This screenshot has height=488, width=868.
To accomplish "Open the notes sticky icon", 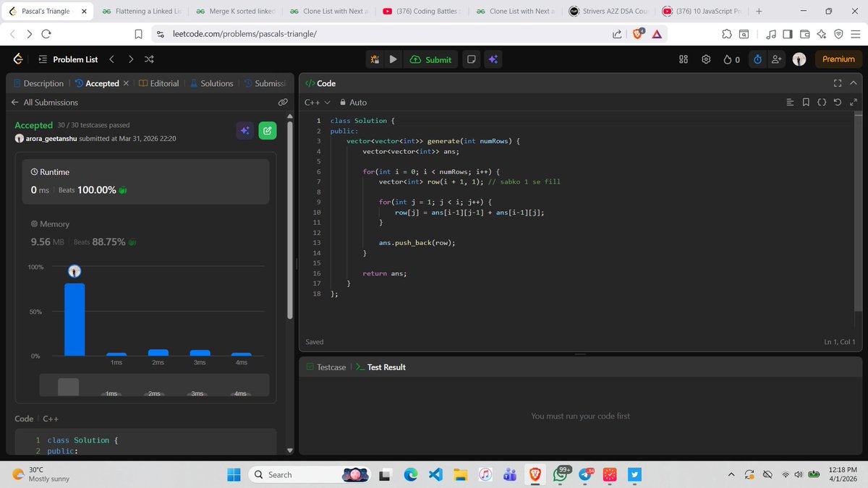I will point(471,60).
